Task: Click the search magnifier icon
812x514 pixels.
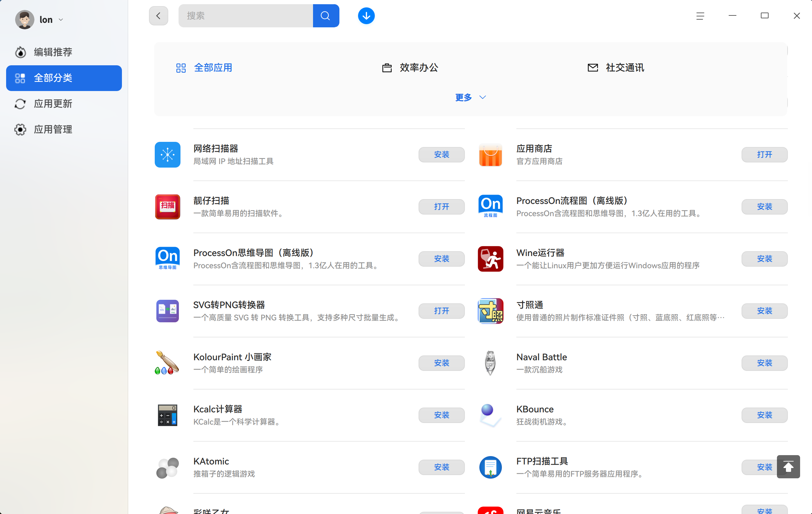Action: coord(325,15)
